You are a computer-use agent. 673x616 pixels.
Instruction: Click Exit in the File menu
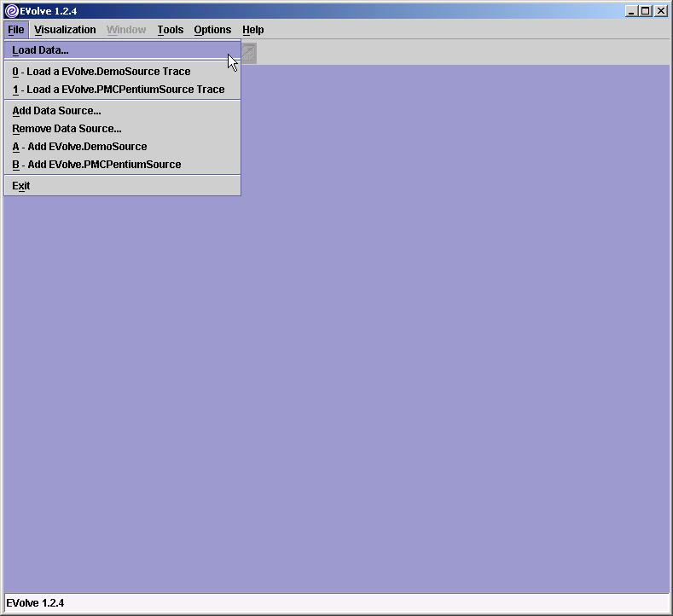tap(122, 186)
